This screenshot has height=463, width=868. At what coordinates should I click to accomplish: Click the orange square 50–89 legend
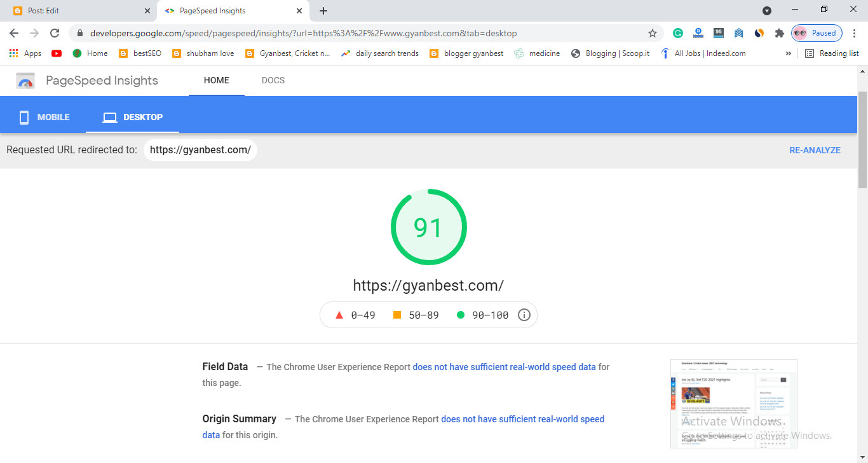point(416,315)
